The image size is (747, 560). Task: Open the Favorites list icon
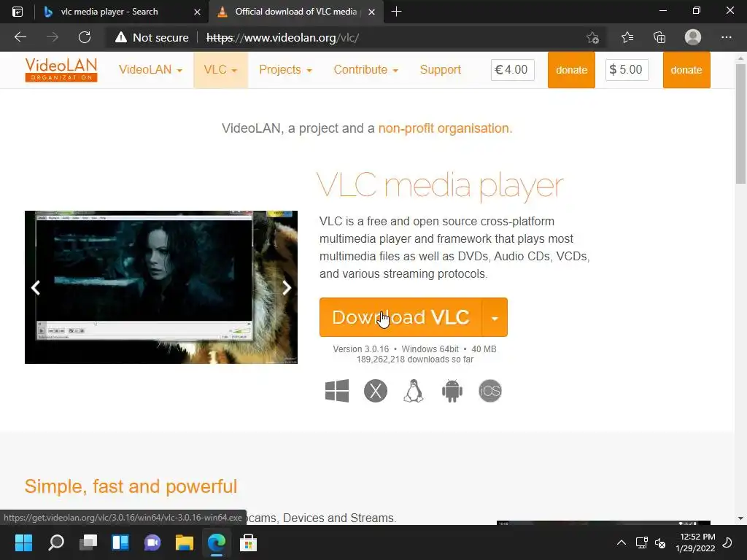coord(627,37)
